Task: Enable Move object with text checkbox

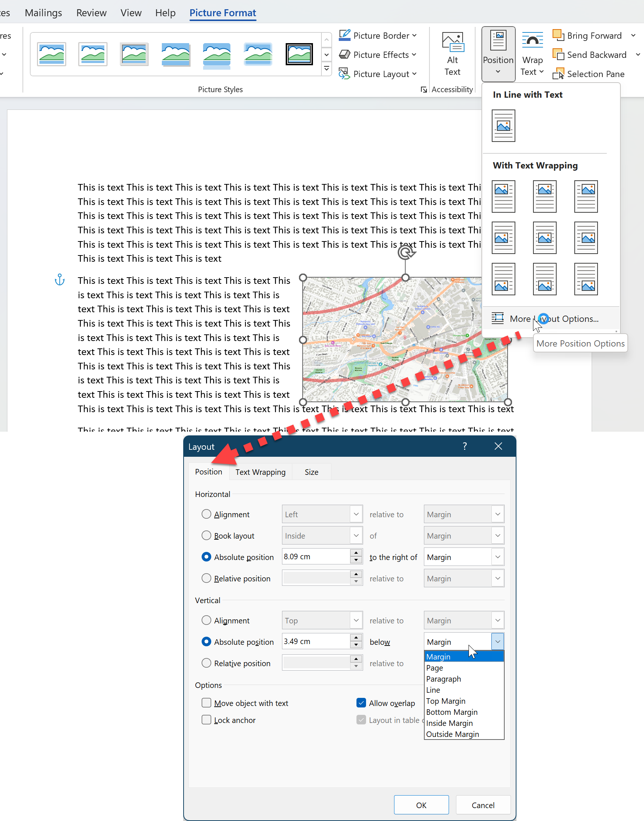Action: [x=206, y=703]
